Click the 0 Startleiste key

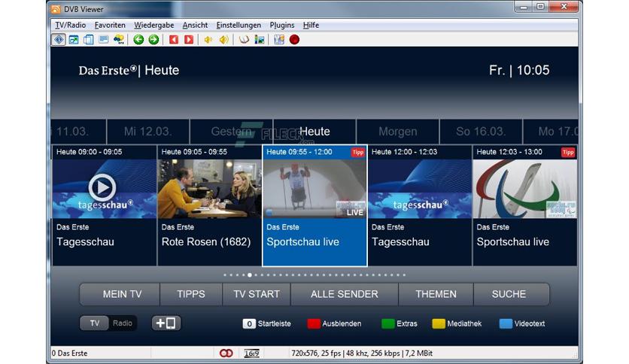click(249, 323)
